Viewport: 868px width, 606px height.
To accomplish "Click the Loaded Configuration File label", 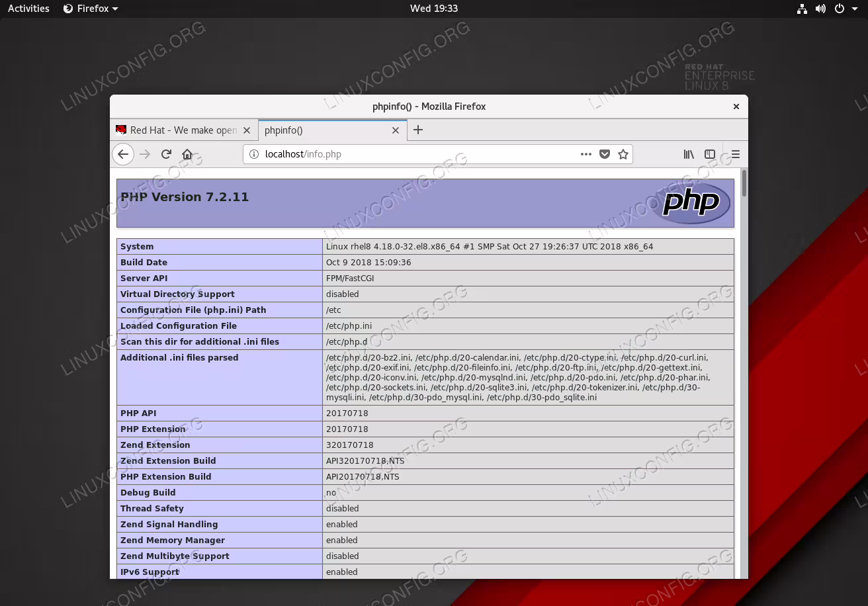I will (x=179, y=326).
